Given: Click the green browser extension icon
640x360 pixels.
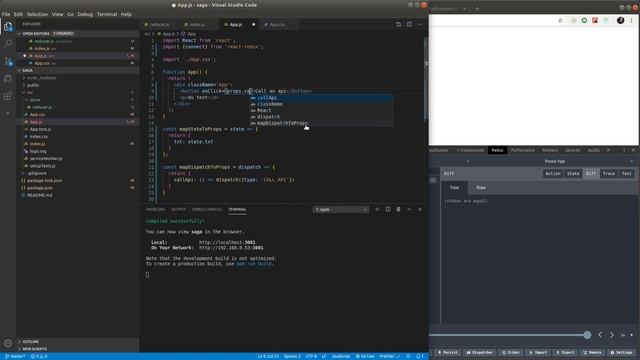Looking at the screenshot, I should coord(584,20).
